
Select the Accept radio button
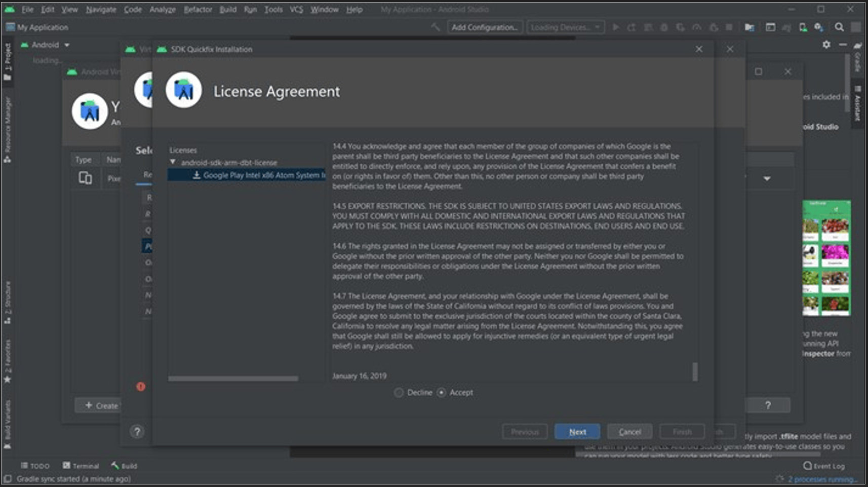(442, 393)
